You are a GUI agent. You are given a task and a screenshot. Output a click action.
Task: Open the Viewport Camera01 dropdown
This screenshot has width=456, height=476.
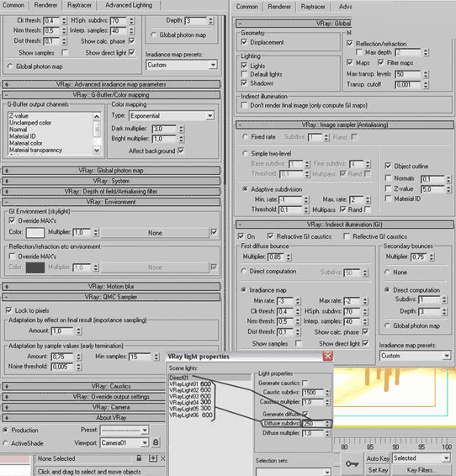coord(145,443)
